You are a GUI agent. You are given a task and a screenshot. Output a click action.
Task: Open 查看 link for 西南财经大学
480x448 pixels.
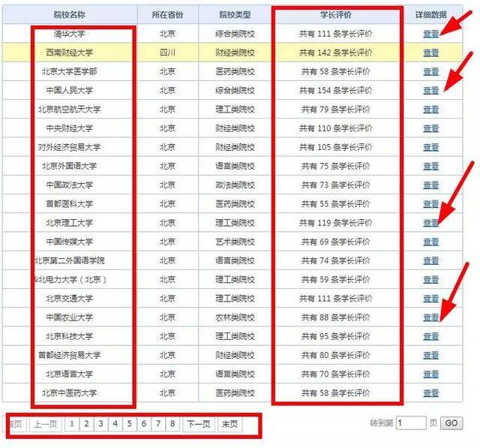click(430, 53)
